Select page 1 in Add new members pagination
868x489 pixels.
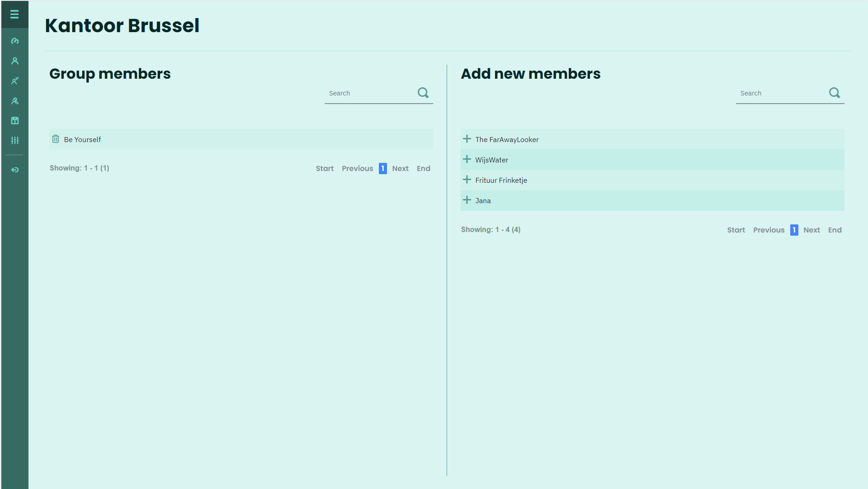click(x=794, y=230)
